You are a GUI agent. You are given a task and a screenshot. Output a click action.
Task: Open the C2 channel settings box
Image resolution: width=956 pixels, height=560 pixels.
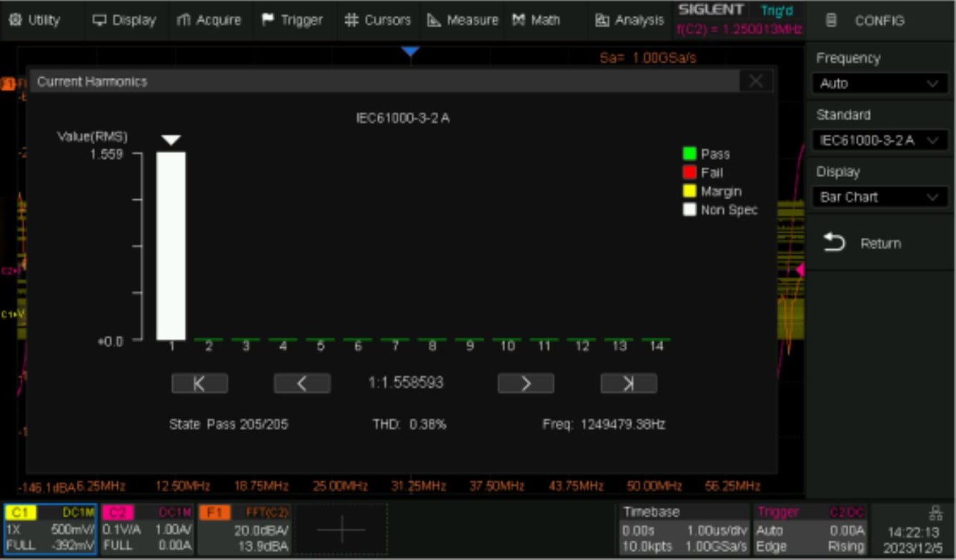point(147,529)
